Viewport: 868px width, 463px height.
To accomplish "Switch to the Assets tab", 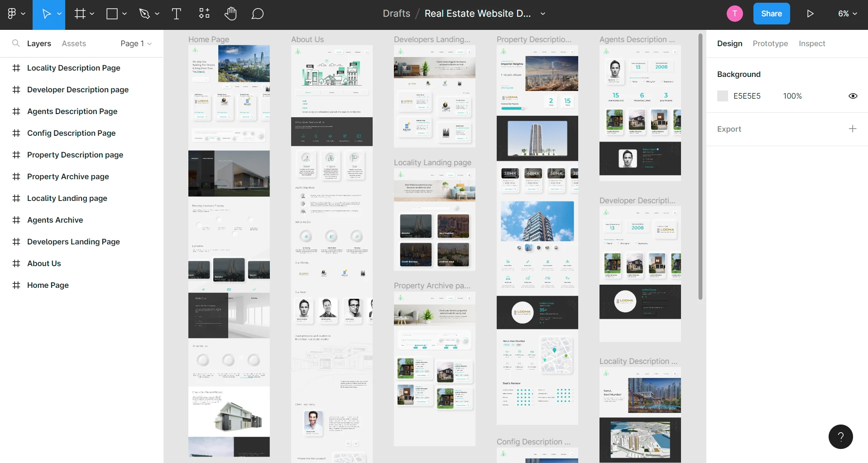I will [x=74, y=43].
